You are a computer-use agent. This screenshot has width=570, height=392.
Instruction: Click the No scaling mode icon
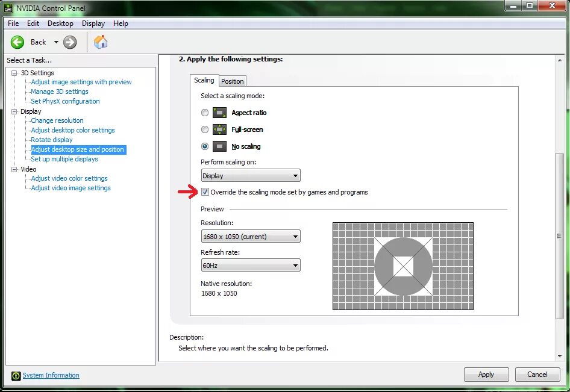[x=219, y=146]
